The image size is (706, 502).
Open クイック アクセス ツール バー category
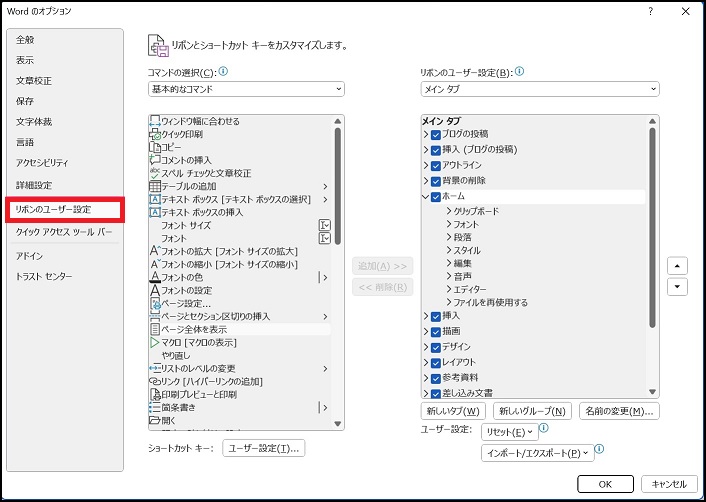coord(64,232)
